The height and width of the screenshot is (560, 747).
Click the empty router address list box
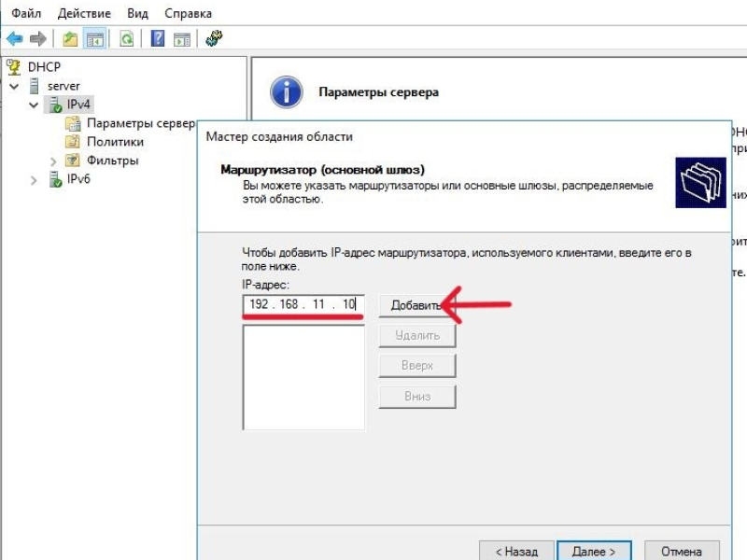pos(303,378)
